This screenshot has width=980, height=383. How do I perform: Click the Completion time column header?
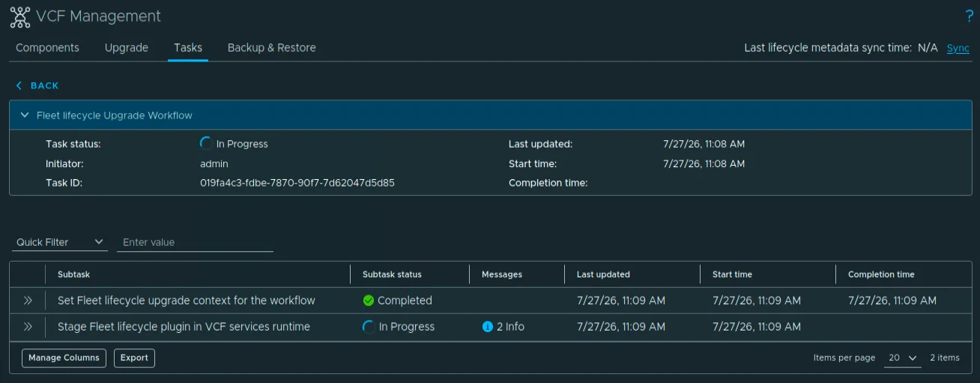(x=881, y=274)
